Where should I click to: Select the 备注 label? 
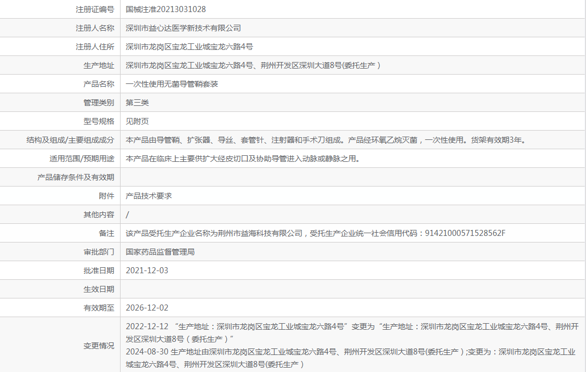[106, 233]
